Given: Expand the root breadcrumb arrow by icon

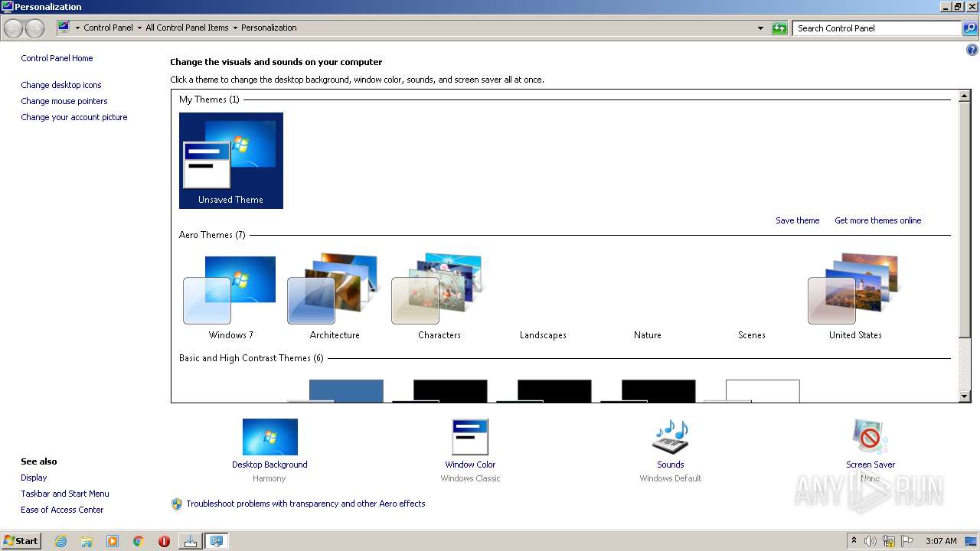Looking at the screenshot, I should 77,28.
